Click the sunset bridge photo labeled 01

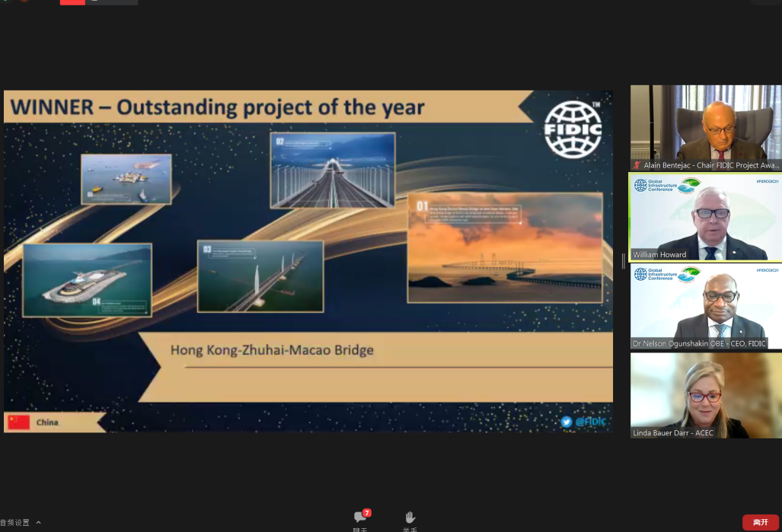pos(505,248)
